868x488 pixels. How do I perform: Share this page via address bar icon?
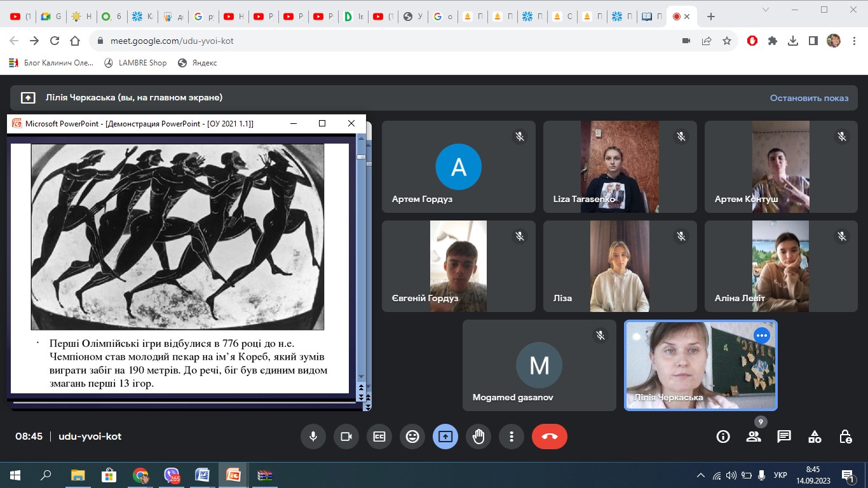coord(707,41)
